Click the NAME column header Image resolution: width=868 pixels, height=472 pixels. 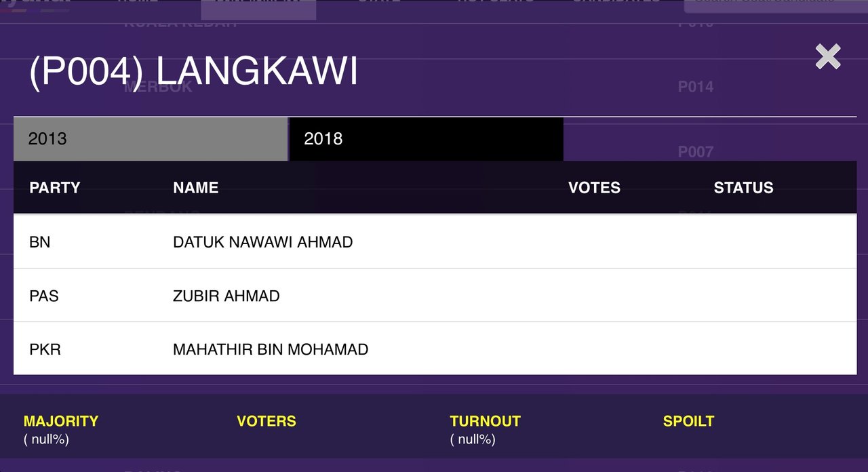tap(196, 188)
